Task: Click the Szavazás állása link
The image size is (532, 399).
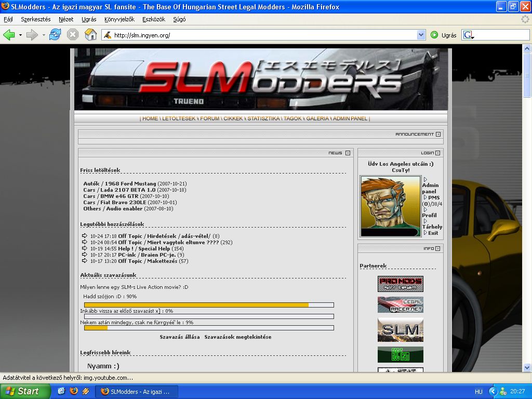Action: [179, 337]
